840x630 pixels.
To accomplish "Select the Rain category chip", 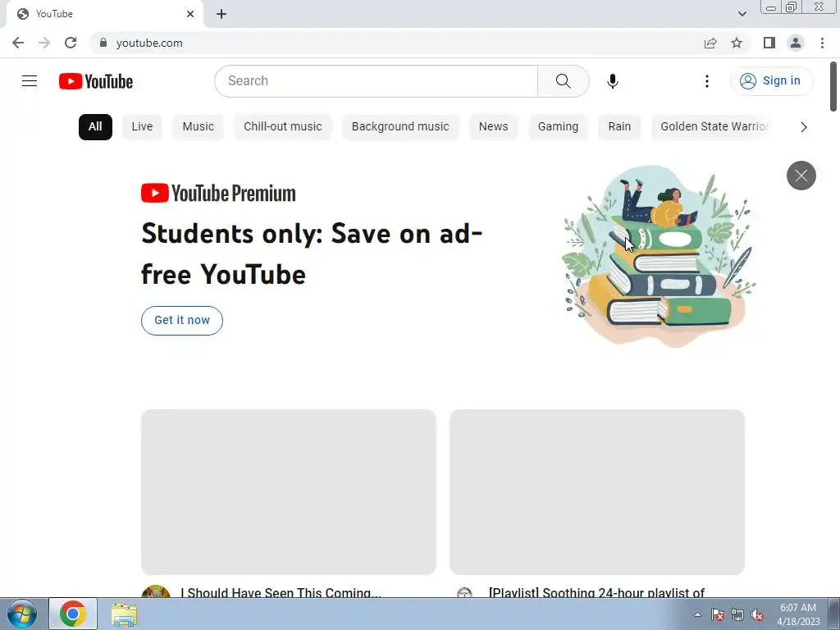I will click(x=619, y=127).
